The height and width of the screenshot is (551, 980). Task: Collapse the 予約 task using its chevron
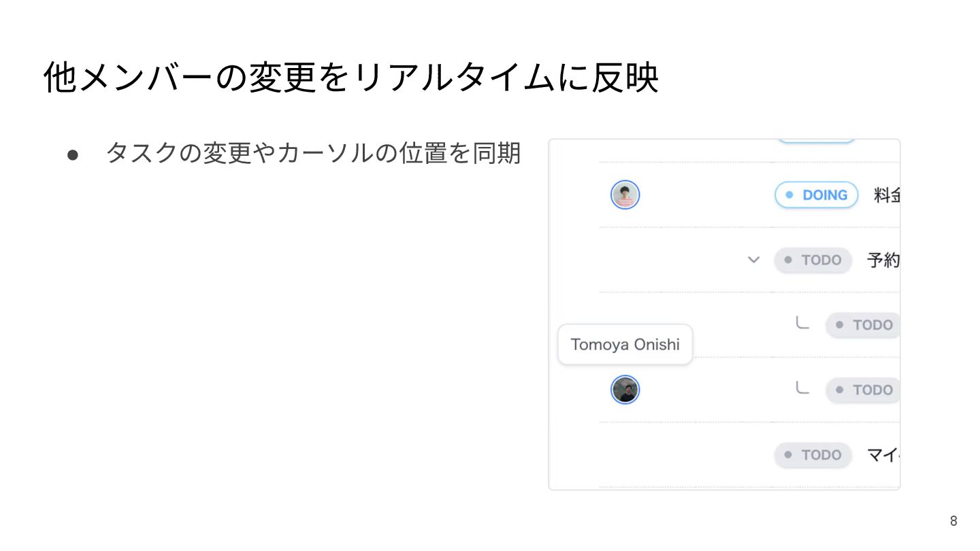coord(753,260)
